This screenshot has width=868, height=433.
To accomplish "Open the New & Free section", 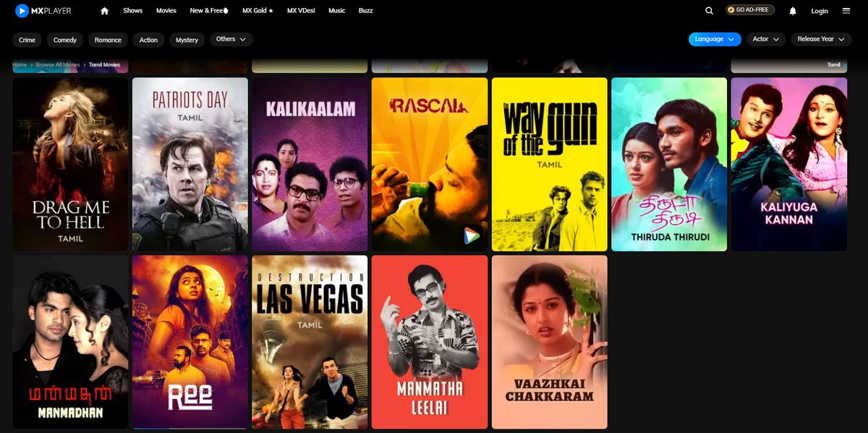I will 209,11.
